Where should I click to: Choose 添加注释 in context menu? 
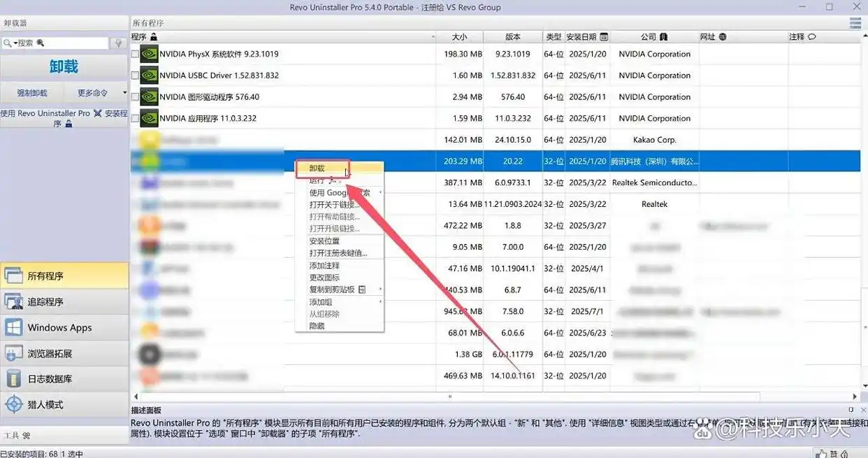point(339,266)
